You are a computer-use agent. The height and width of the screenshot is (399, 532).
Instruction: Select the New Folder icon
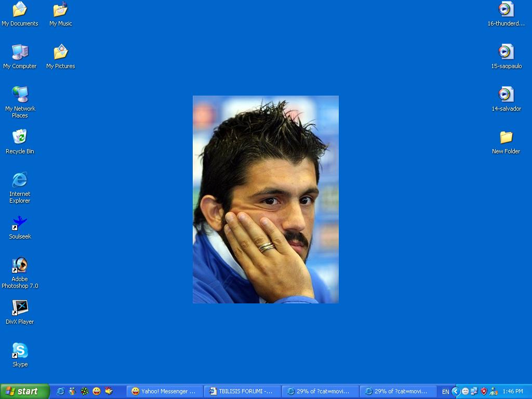tap(506, 138)
